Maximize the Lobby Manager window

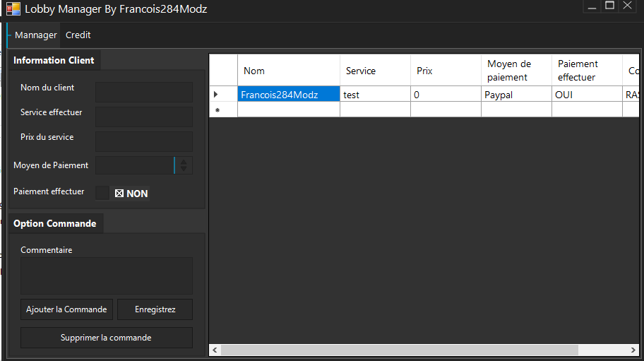[x=610, y=6]
